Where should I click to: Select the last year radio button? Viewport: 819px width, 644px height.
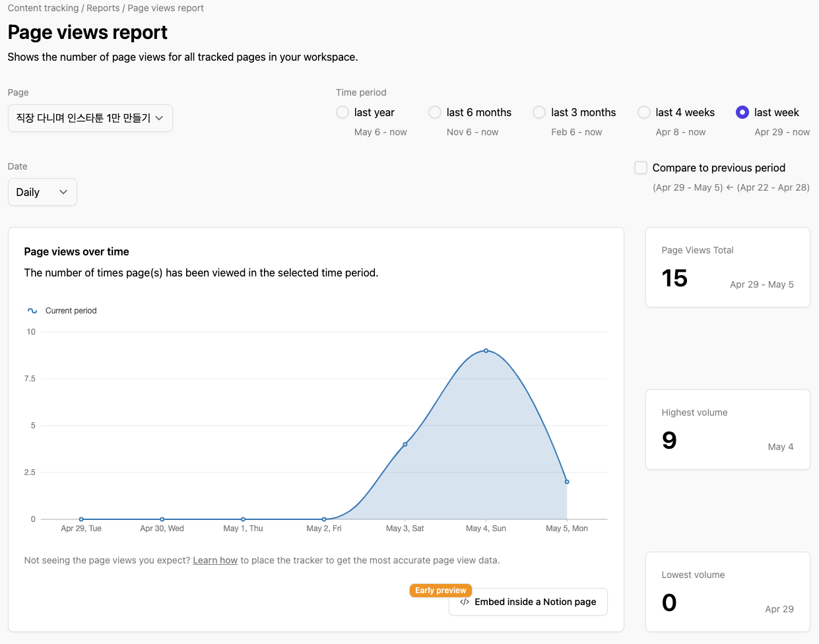343,112
